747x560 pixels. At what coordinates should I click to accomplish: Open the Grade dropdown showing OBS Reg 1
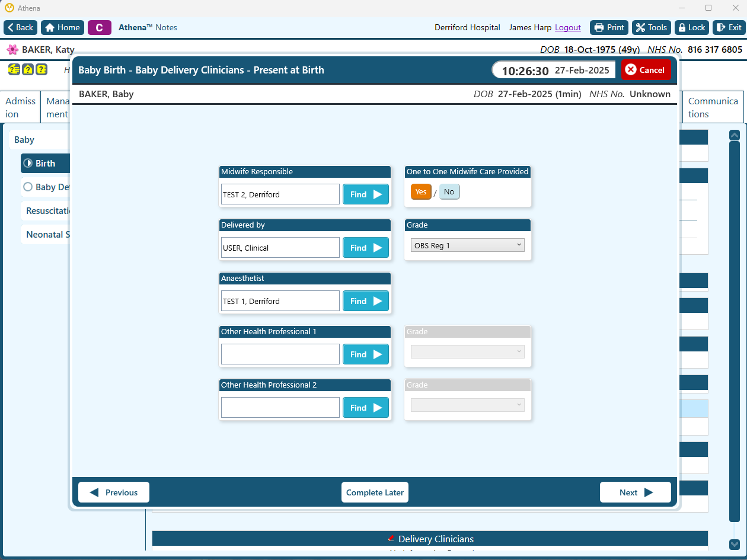468,245
